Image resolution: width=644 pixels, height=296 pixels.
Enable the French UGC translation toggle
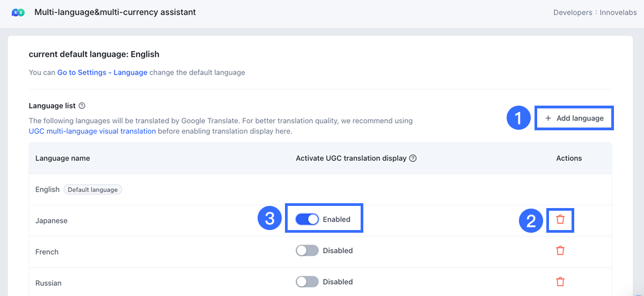pos(307,250)
